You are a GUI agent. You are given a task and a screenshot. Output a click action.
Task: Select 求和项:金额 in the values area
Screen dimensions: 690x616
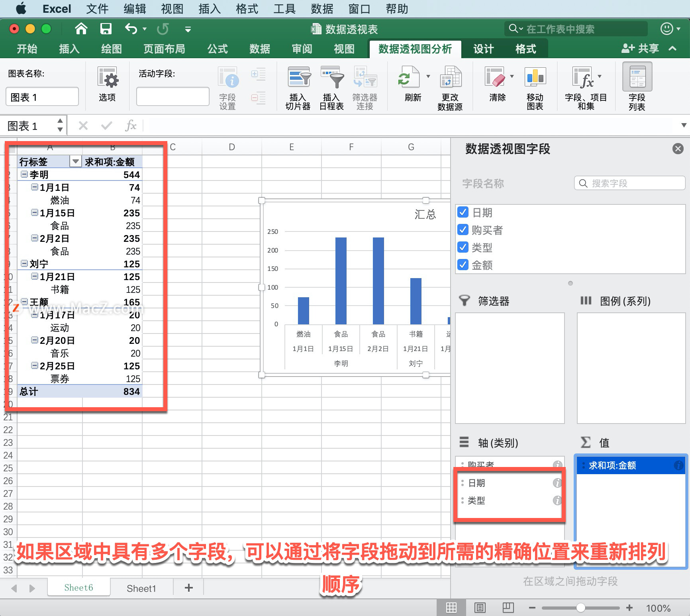(631, 465)
